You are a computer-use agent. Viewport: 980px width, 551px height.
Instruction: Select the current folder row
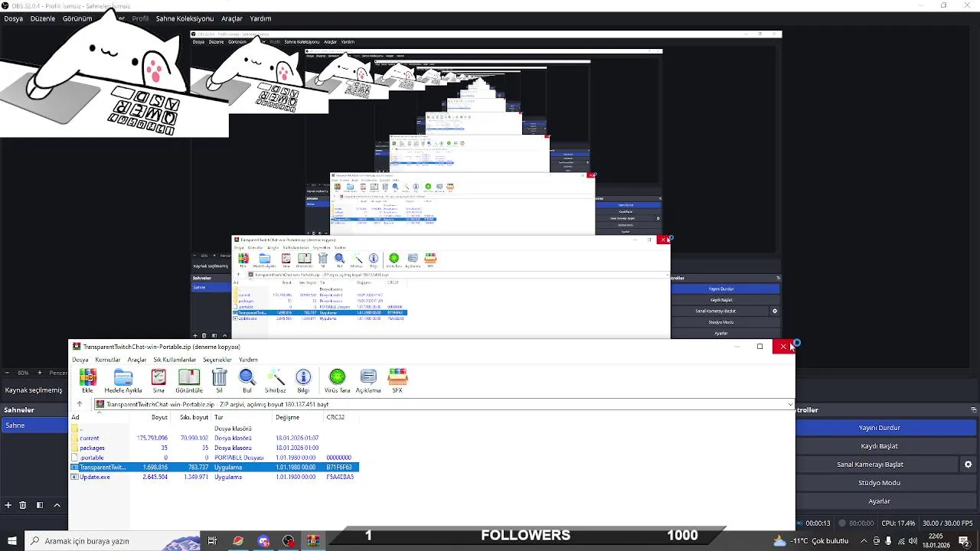(214, 438)
